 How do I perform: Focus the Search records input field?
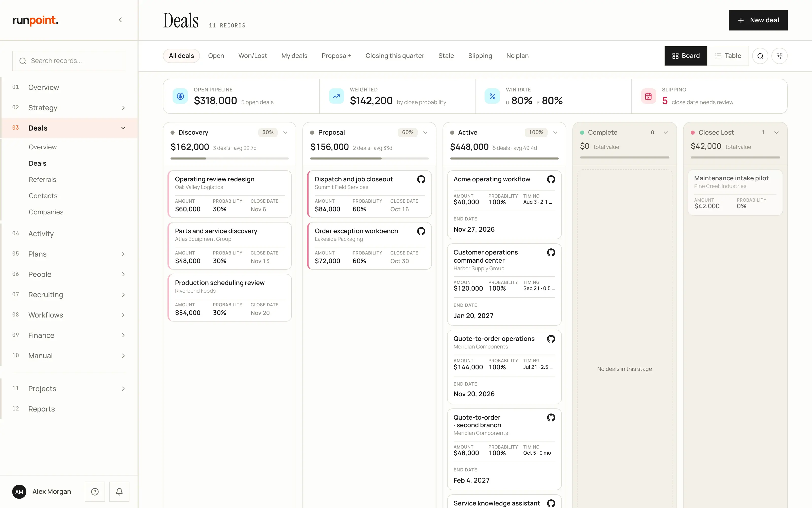point(69,61)
